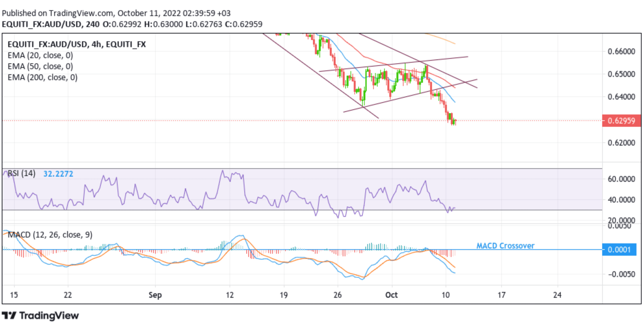This screenshot has width=644, height=336.
Task: Click the '19' date label on time axis
Action: (284, 295)
